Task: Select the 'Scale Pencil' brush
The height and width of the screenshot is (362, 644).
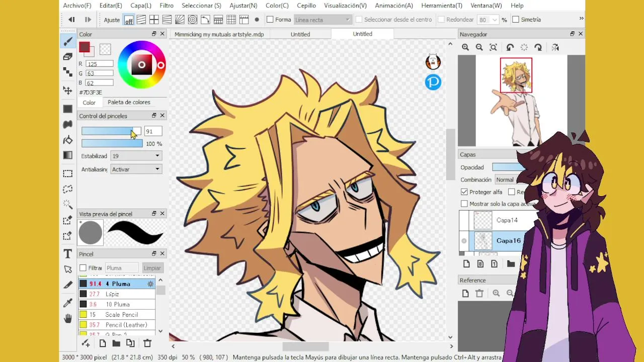Action: 117,315
